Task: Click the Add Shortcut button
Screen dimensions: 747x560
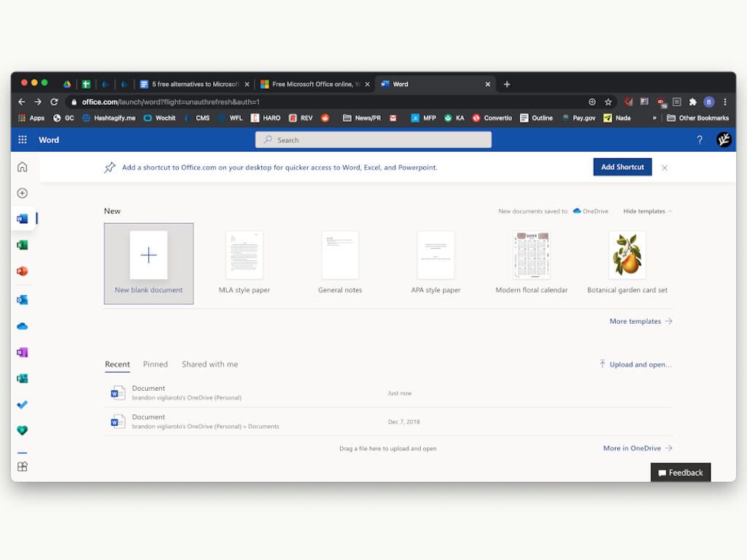Action: point(622,167)
